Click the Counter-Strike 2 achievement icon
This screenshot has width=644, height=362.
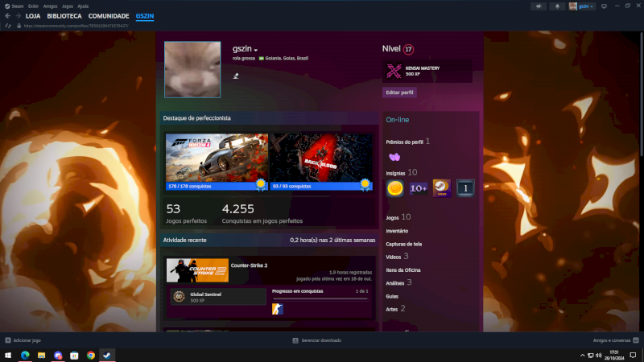(278, 309)
